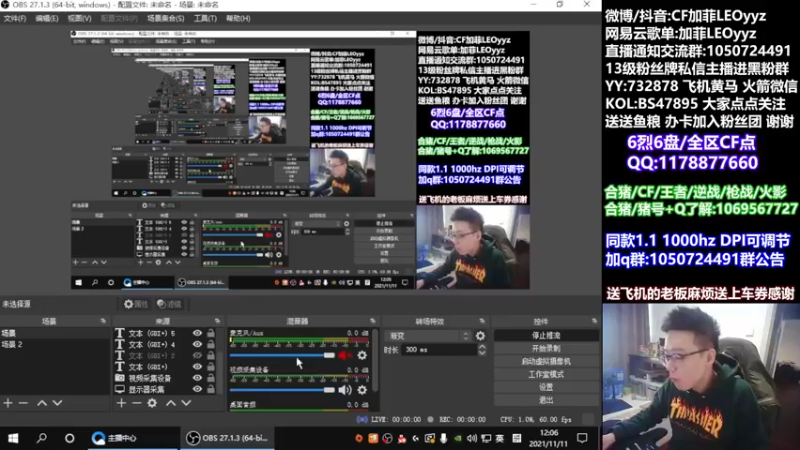Move scene down with arrow icon
The width and height of the screenshot is (800, 450).
(x=57, y=403)
